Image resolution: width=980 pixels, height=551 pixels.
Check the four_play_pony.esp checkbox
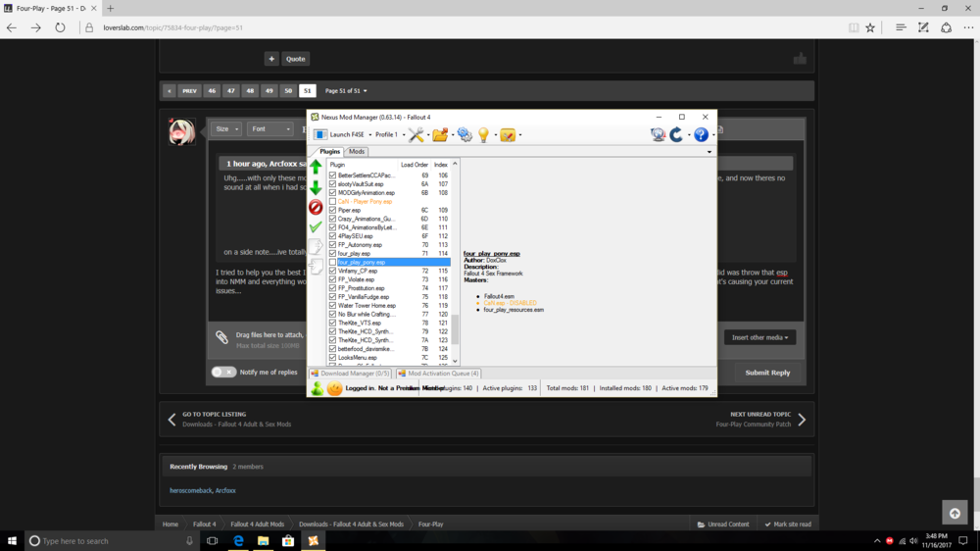(x=332, y=262)
